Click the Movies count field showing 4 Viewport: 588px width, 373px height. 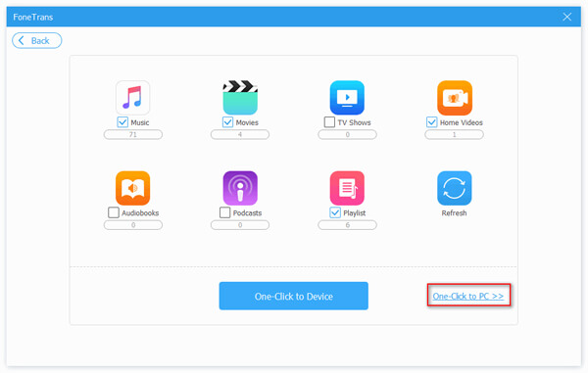click(x=240, y=134)
